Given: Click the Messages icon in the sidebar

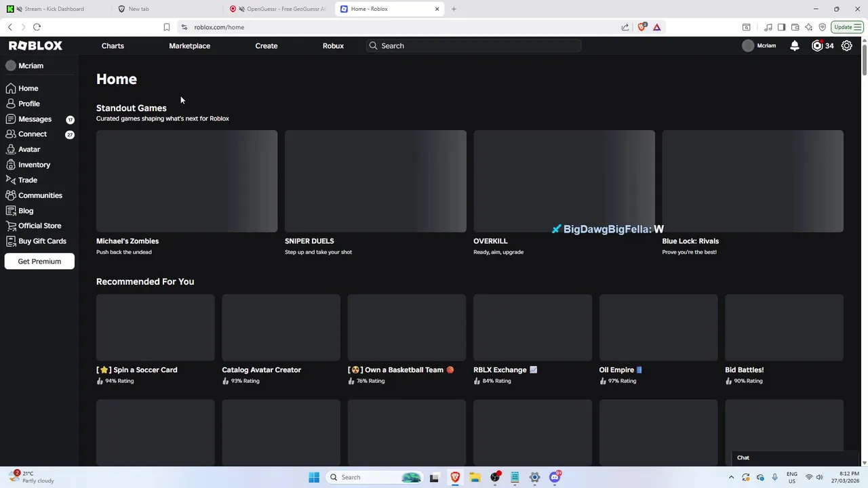Looking at the screenshot, I should coord(11,119).
